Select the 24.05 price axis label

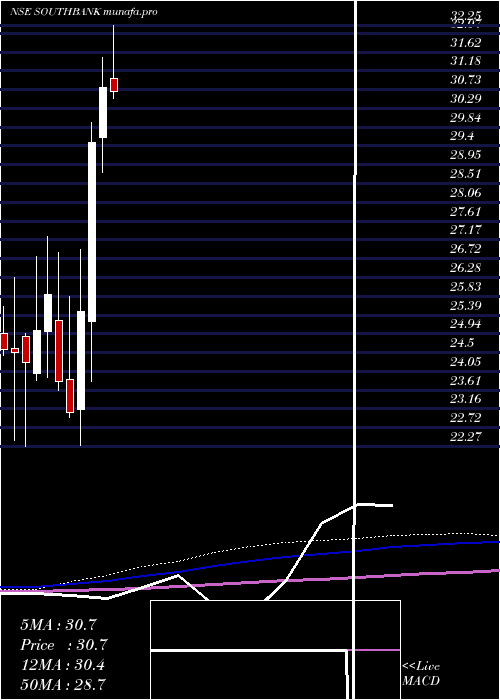coord(466,362)
